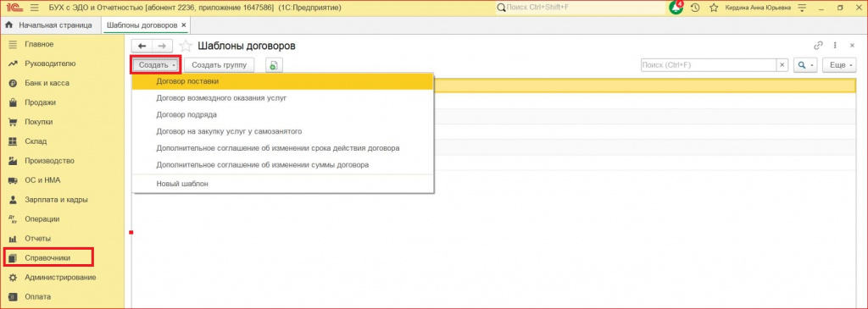Click Склад grid icon in sidebar

click(13, 141)
